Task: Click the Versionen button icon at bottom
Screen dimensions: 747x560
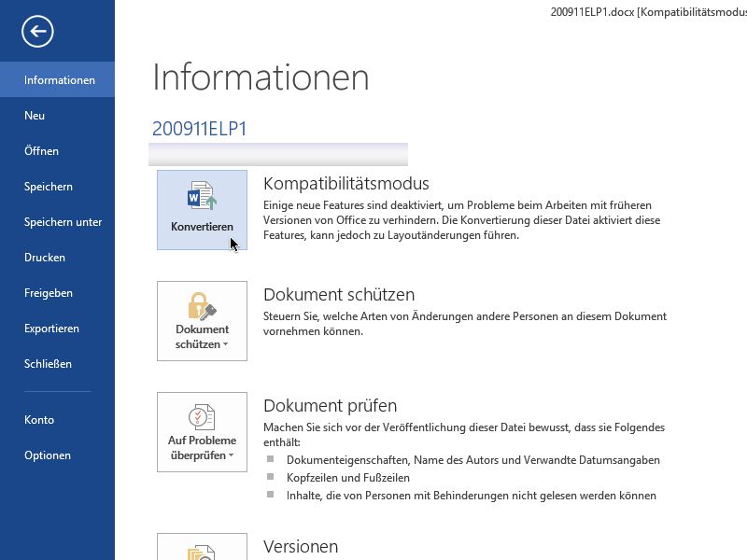Action: (x=202, y=553)
